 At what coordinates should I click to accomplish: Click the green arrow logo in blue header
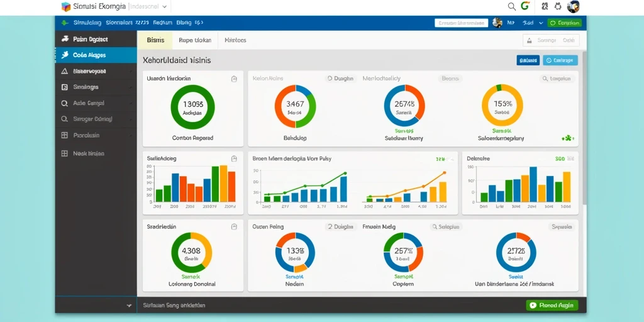(65, 23)
